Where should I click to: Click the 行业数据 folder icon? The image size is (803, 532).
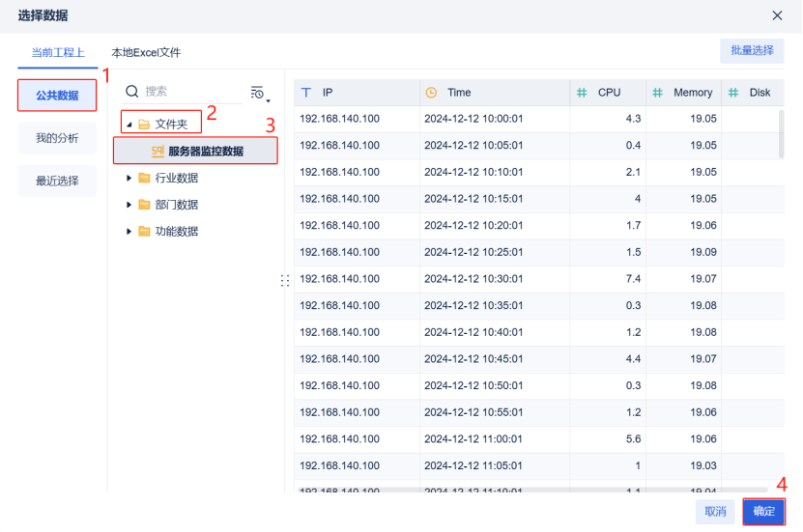pos(144,178)
